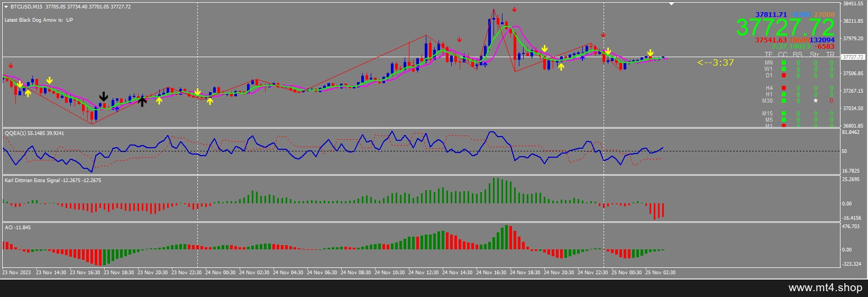Click the red -6583 value

[x=824, y=47]
